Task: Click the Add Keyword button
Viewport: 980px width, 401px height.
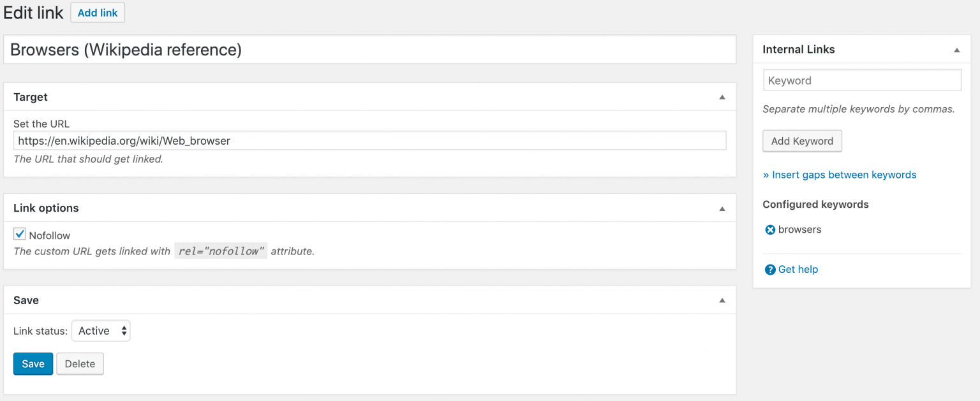Action: click(802, 141)
